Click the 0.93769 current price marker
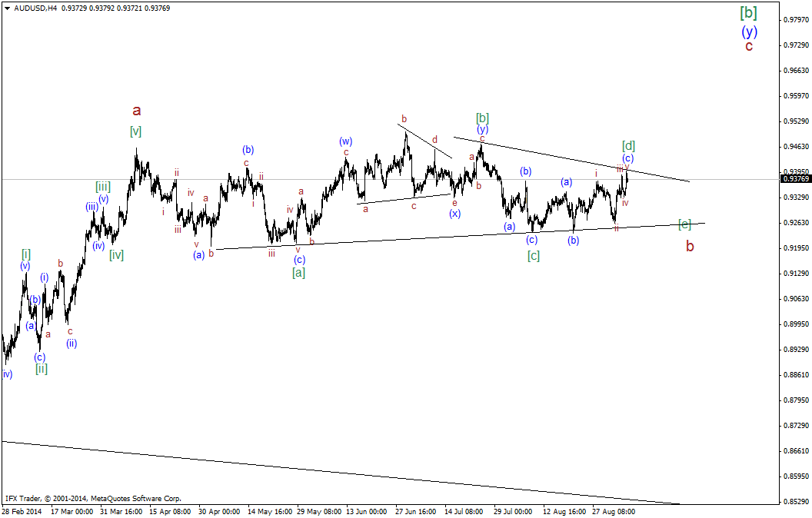Screen dimensions: 812x518 (795, 179)
